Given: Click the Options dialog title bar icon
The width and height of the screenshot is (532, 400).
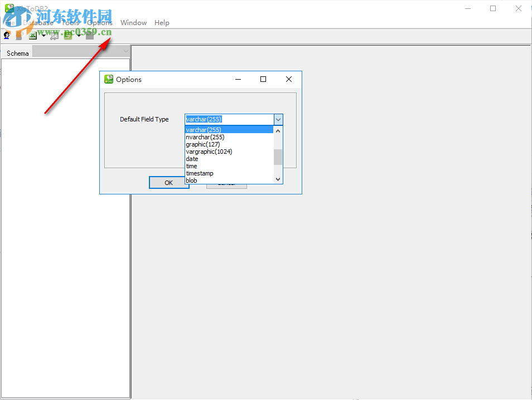Looking at the screenshot, I should [109, 79].
